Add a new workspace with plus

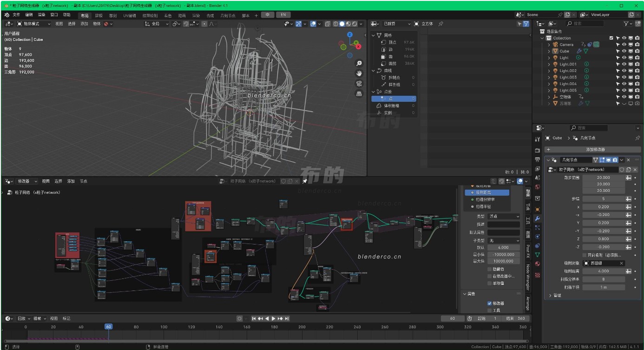(256, 15)
